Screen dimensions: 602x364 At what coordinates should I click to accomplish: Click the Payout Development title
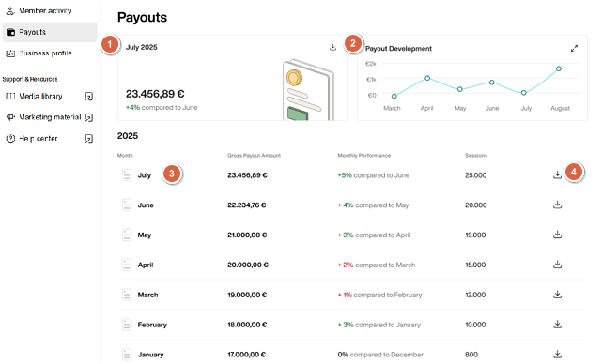(398, 49)
